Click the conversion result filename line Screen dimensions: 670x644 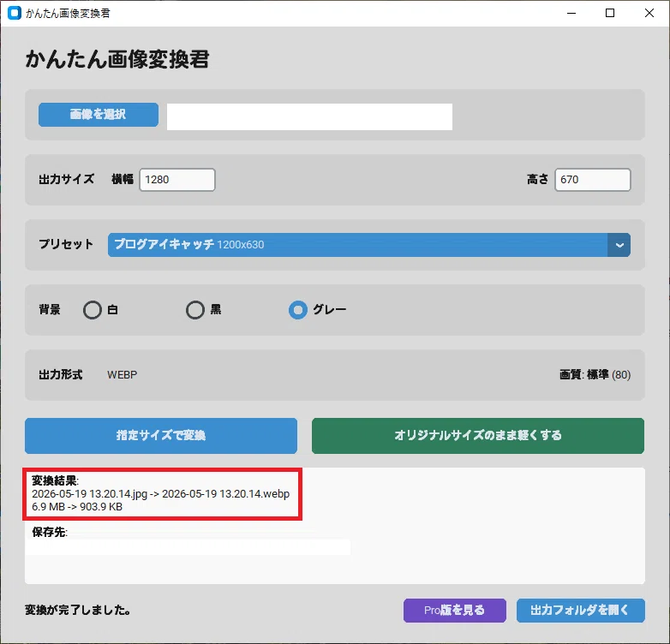click(161, 493)
